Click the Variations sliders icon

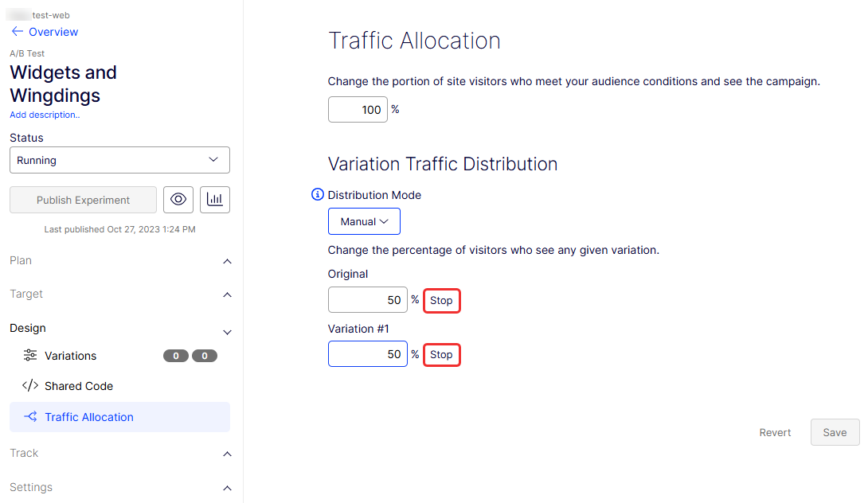click(30, 356)
